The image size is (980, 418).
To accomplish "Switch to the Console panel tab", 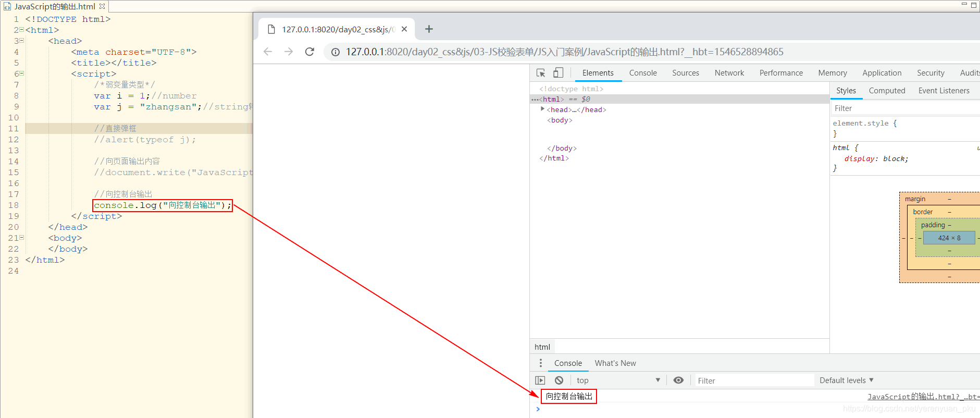I will pyautogui.click(x=643, y=73).
